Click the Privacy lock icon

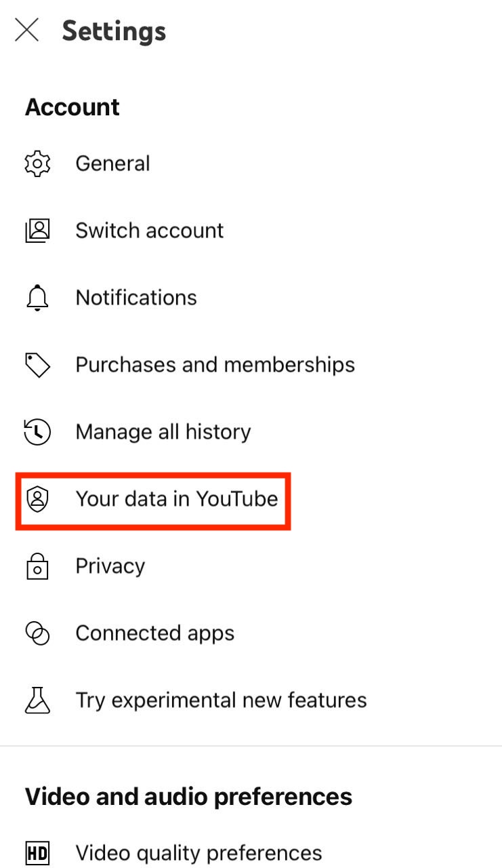pos(37,566)
